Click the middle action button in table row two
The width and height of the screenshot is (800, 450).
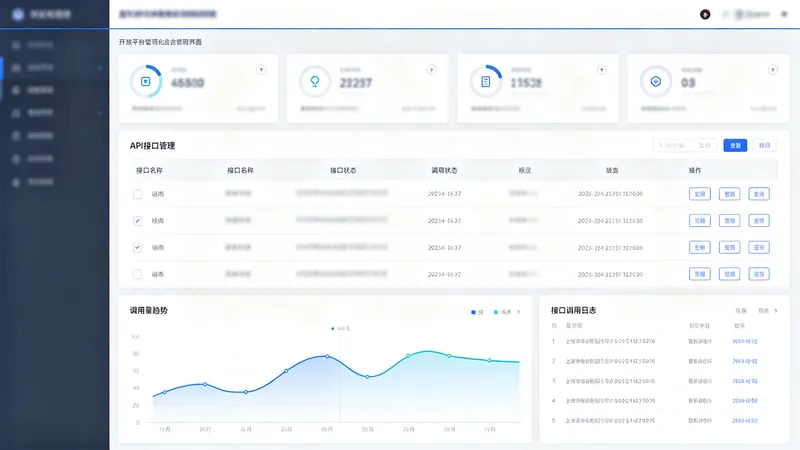[x=730, y=220]
